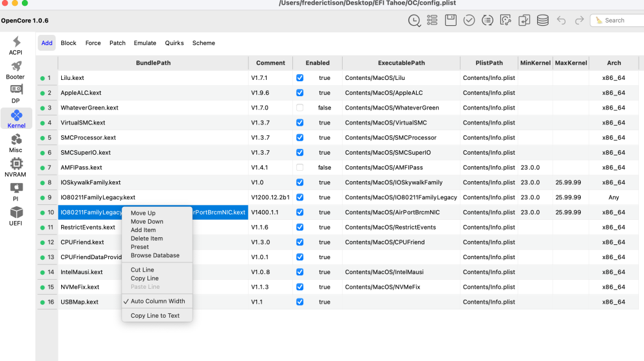Enable the WhateverGreen.kext checkbox

[x=300, y=108]
